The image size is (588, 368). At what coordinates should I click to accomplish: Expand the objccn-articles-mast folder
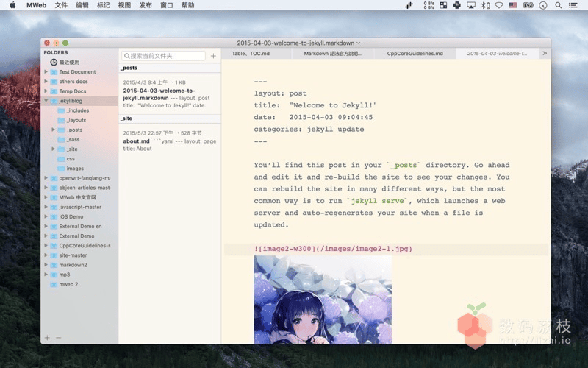point(46,188)
